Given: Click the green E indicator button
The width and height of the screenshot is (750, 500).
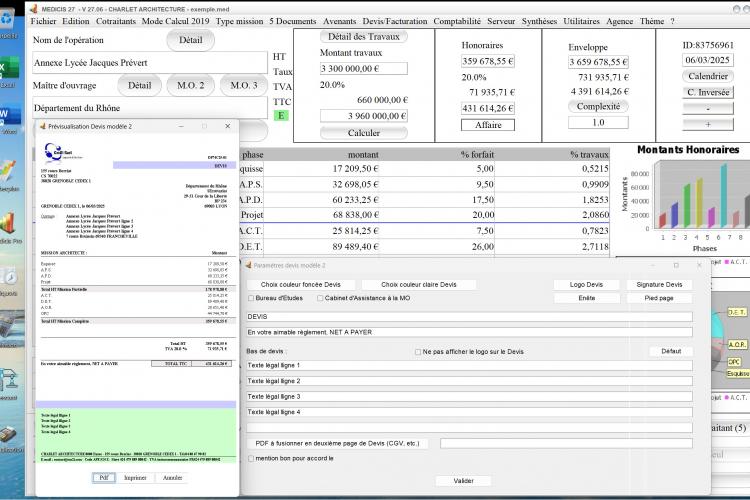Looking at the screenshot, I should (x=281, y=115).
